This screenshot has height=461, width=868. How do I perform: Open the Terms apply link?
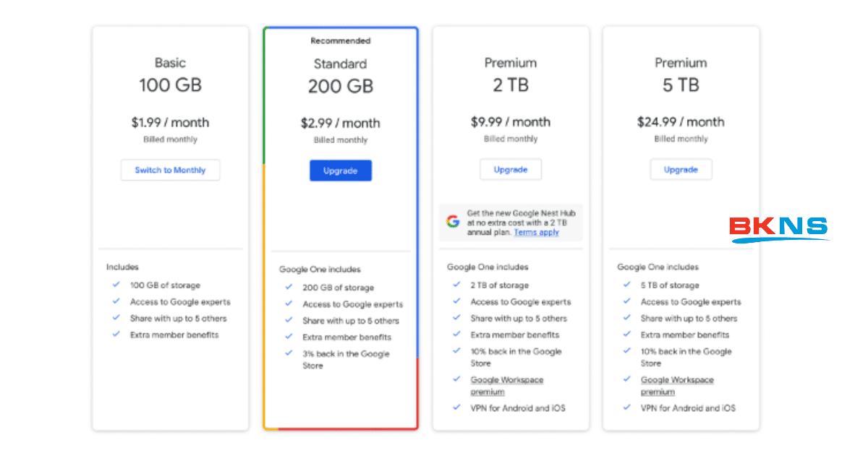click(536, 233)
